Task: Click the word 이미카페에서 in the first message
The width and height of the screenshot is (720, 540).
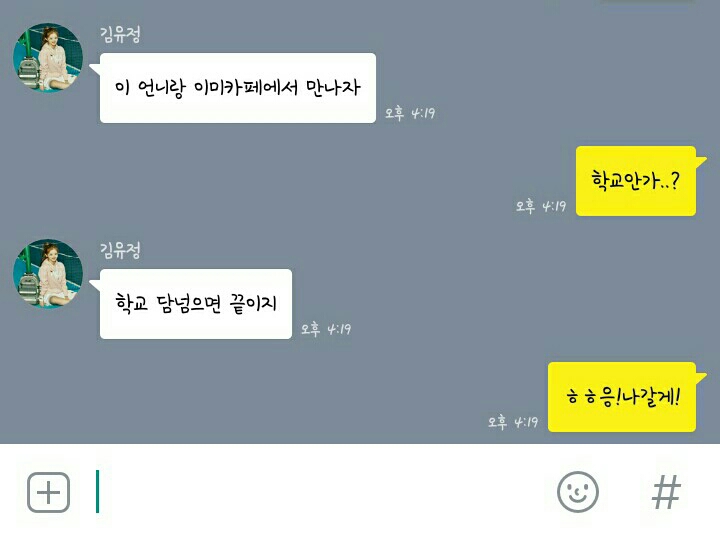Action: pos(246,87)
